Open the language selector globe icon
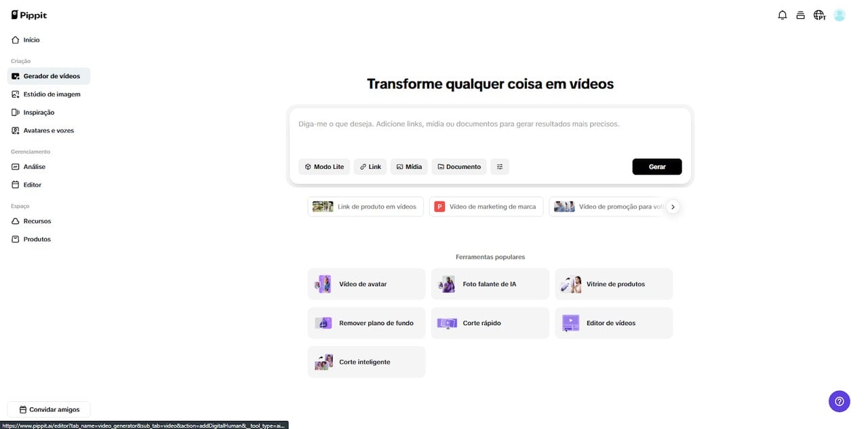868x429 pixels. pos(819,15)
